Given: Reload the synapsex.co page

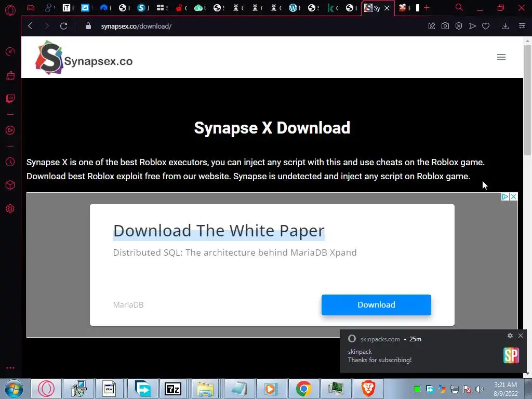Looking at the screenshot, I should click(x=63, y=26).
